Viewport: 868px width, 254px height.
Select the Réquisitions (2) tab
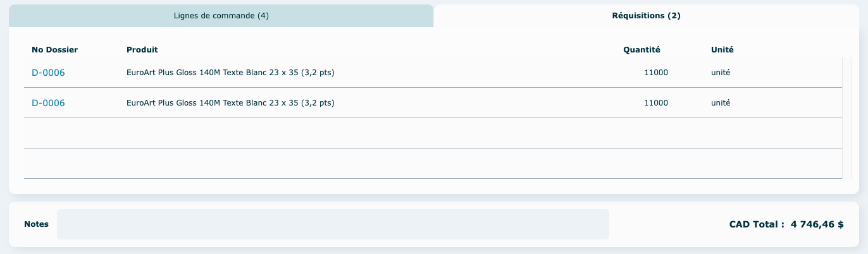[x=646, y=16]
